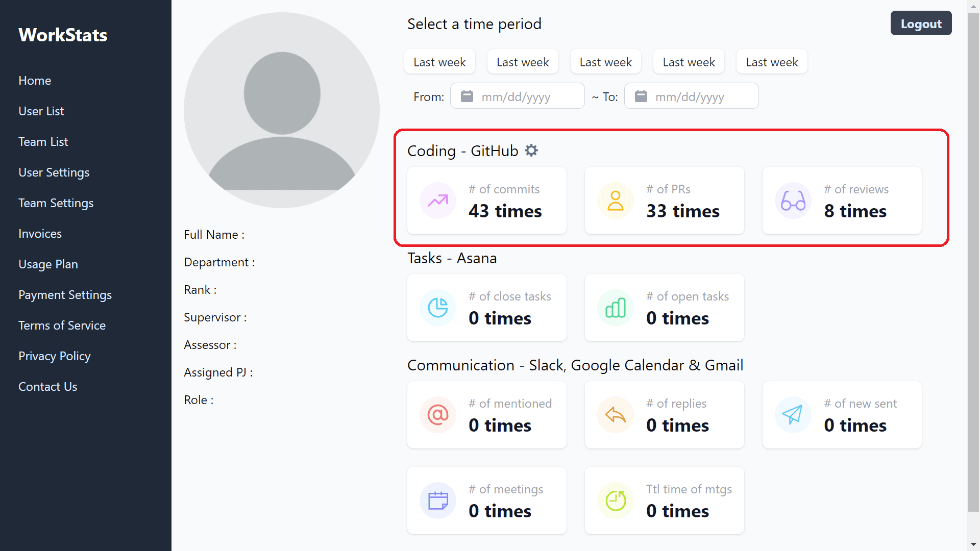Select the third Last week button
This screenshot has width=980, height=551.
[606, 62]
